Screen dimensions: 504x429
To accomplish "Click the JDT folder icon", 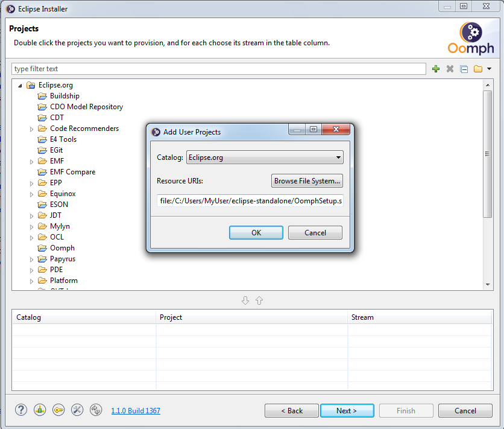I will point(42,215).
